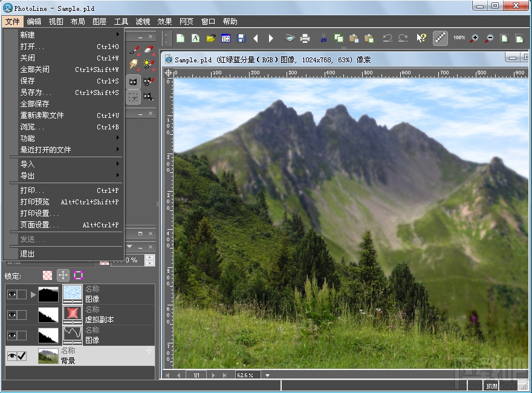
Task: Click the undo arrow icon
Action: [388, 38]
